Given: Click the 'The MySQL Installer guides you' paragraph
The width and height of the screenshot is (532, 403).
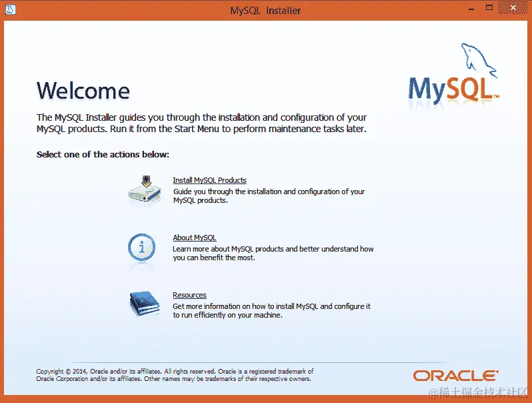Looking at the screenshot, I should pos(201,123).
